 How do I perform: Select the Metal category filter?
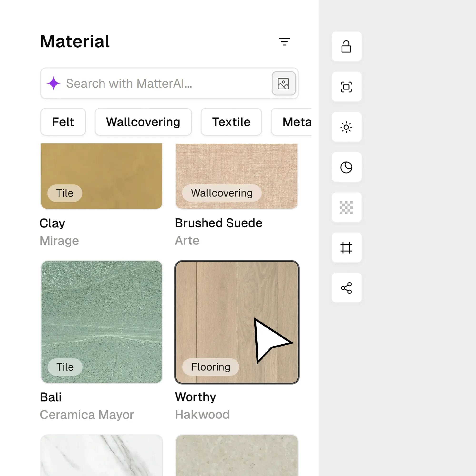(x=297, y=122)
